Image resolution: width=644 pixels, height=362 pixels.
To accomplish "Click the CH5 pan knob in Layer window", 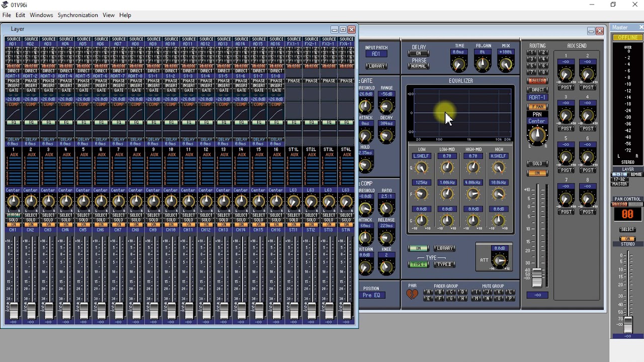I will [x=84, y=202].
